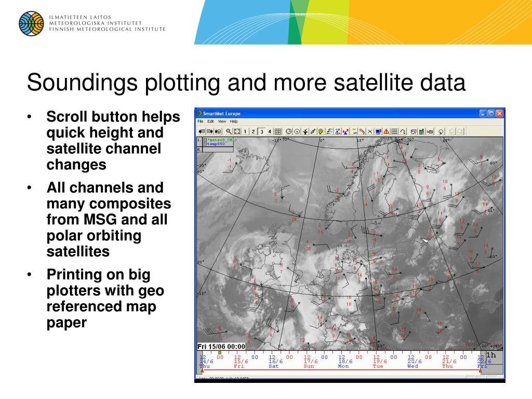Click the orange warning triangle icon
This screenshot has width=532, height=399.
386,131
